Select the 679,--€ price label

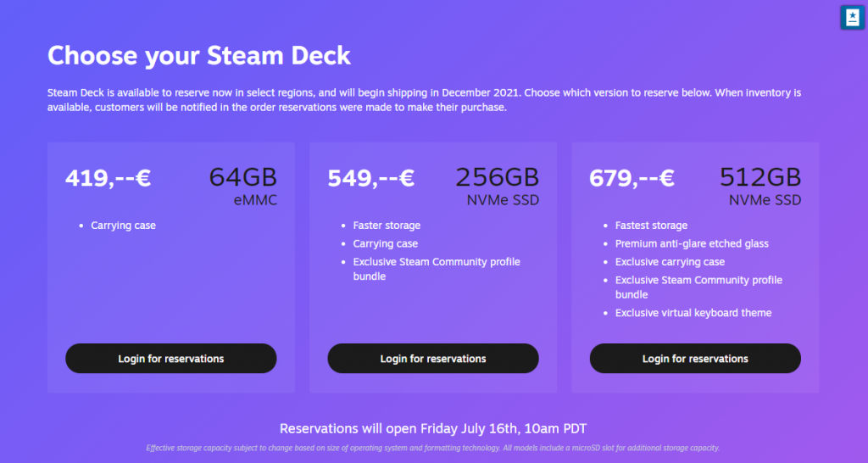632,178
